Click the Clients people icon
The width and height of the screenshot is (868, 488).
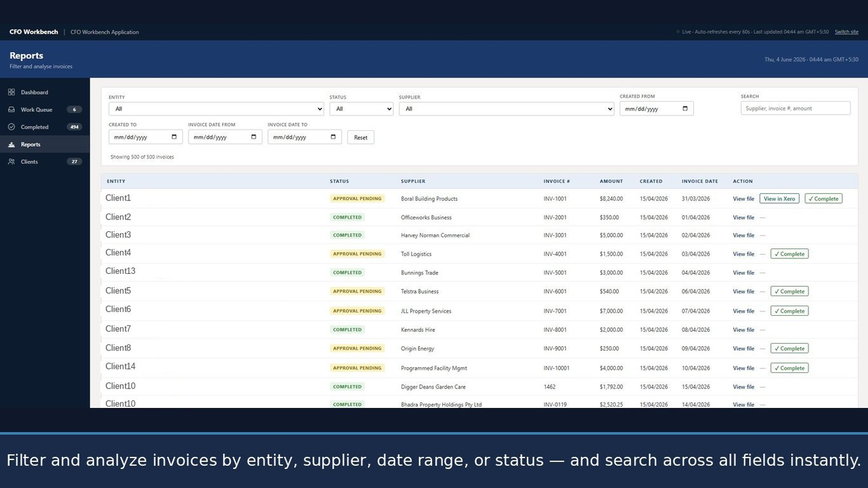click(x=12, y=161)
